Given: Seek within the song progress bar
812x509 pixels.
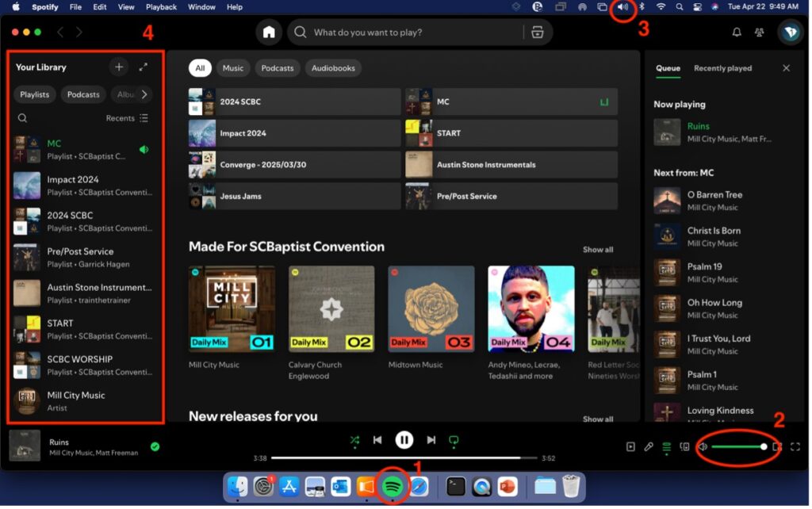Looking at the screenshot, I should (404, 457).
